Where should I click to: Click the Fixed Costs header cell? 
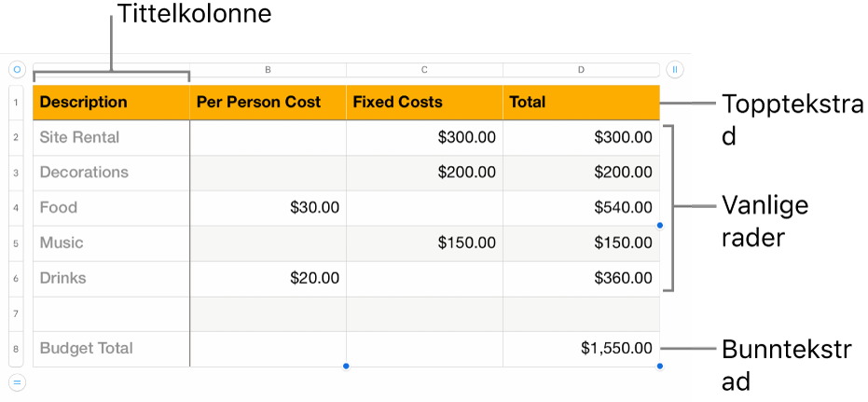click(x=424, y=103)
